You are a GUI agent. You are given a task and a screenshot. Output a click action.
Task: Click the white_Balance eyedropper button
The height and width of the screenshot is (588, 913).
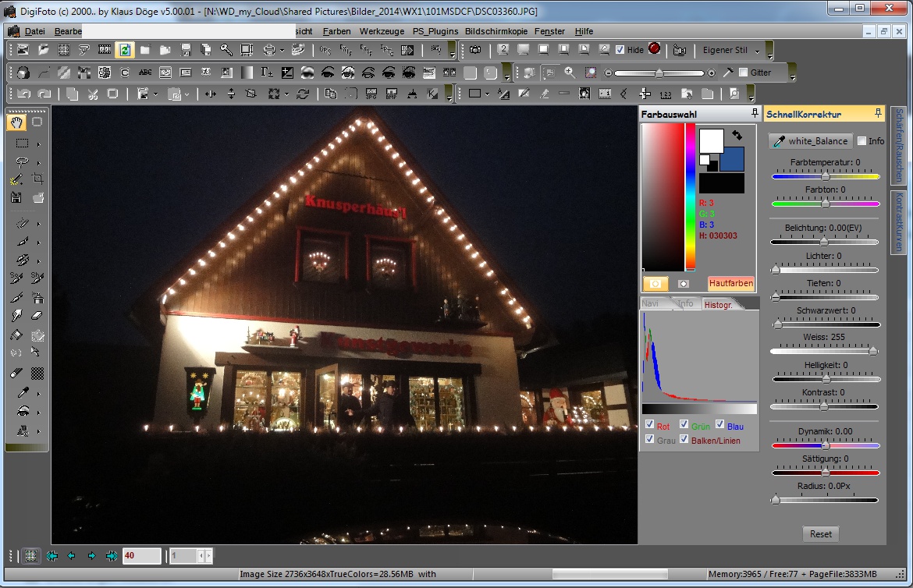coord(809,141)
